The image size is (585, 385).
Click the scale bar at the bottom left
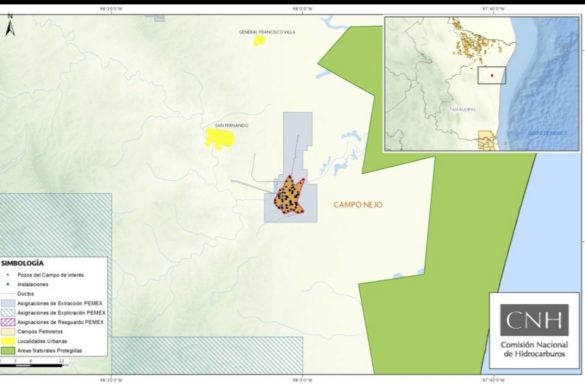31,365
